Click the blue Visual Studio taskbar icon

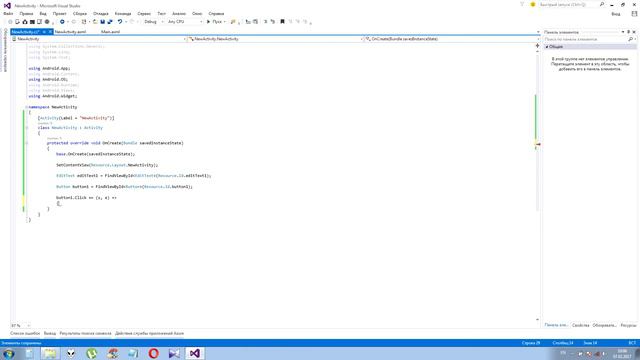click(174, 353)
